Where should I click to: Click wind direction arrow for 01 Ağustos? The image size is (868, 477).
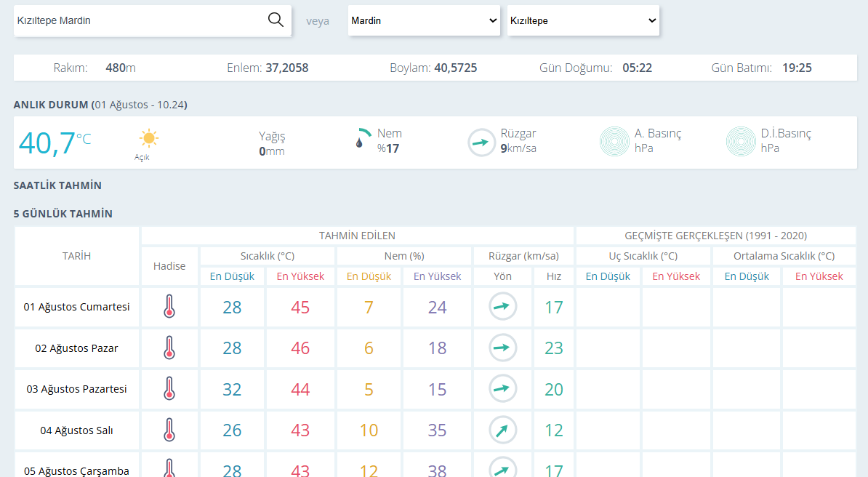502,306
